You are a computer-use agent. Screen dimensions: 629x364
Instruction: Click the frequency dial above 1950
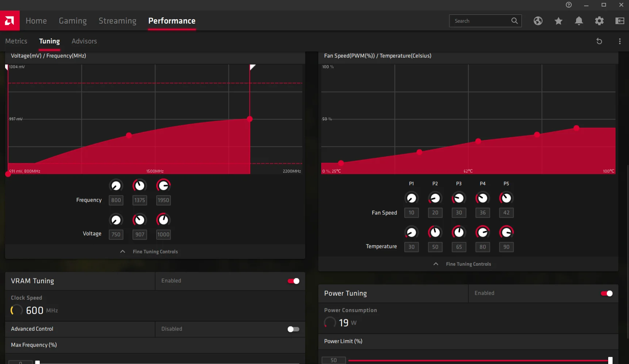[163, 186]
